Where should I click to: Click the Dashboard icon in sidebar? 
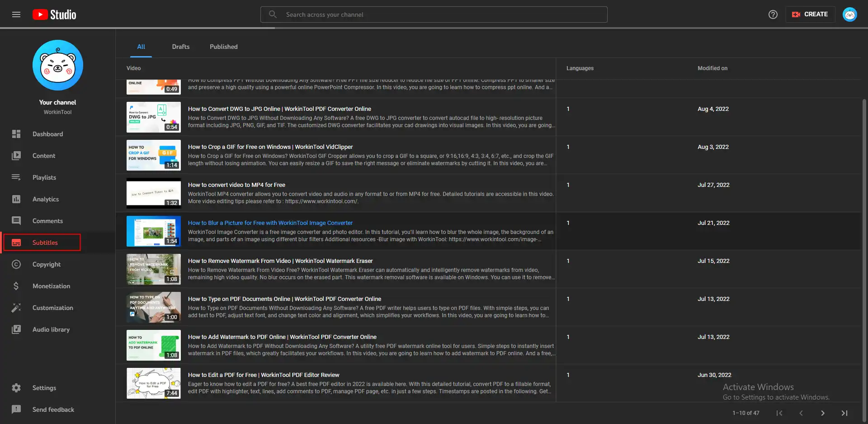16,134
